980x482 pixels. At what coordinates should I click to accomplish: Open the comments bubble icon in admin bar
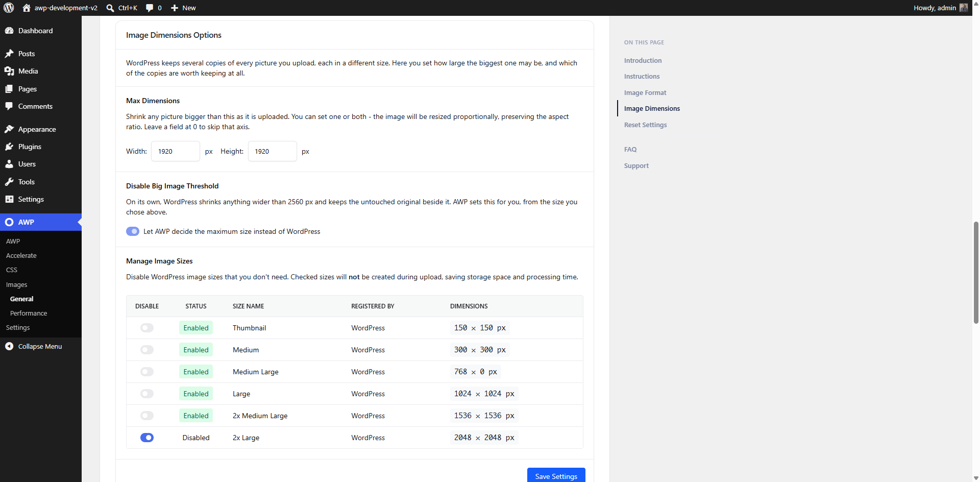tap(150, 8)
